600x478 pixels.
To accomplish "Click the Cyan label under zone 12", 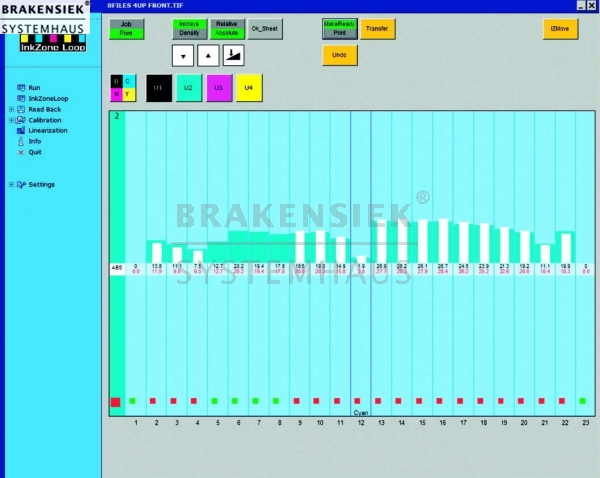I will (x=361, y=413).
